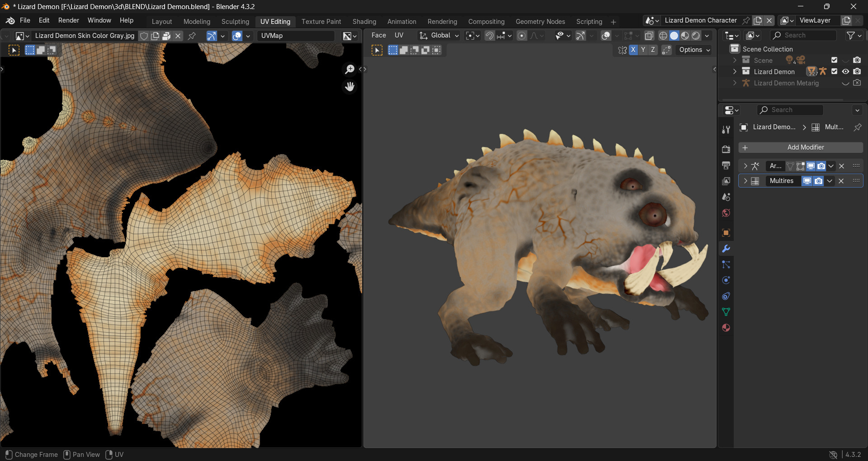Image resolution: width=868 pixels, height=461 pixels.
Task: Toggle UV editor gizmos button
Action: (212, 36)
